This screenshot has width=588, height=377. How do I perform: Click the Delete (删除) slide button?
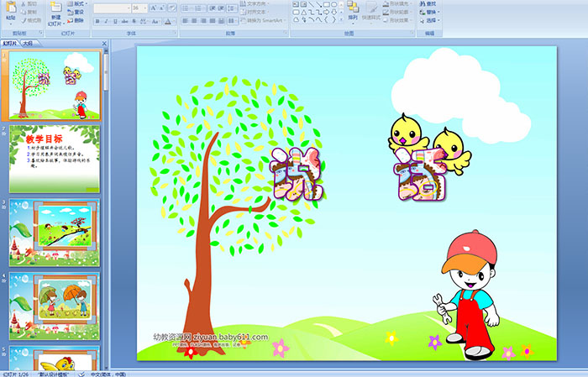click(x=76, y=20)
